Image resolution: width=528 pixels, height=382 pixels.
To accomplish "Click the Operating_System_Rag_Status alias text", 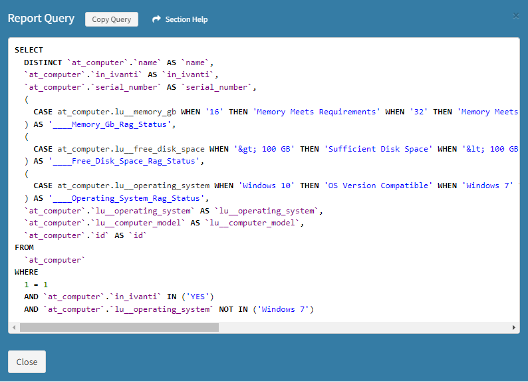I will click(x=129, y=198).
